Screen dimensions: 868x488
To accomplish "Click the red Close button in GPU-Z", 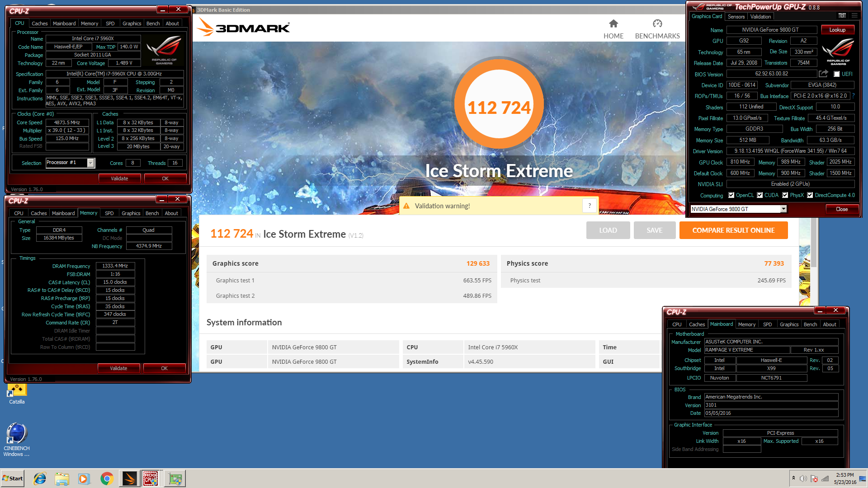I will 842,209.
